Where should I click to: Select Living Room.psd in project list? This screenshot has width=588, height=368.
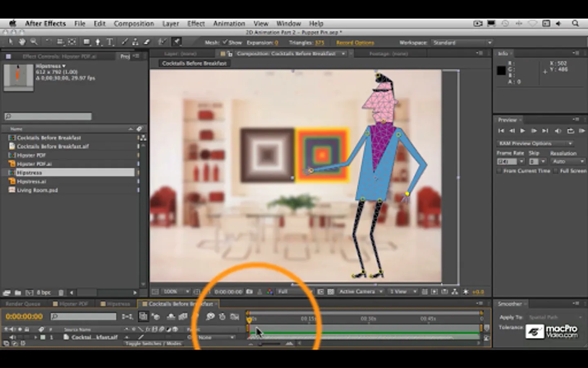[37, 190]
